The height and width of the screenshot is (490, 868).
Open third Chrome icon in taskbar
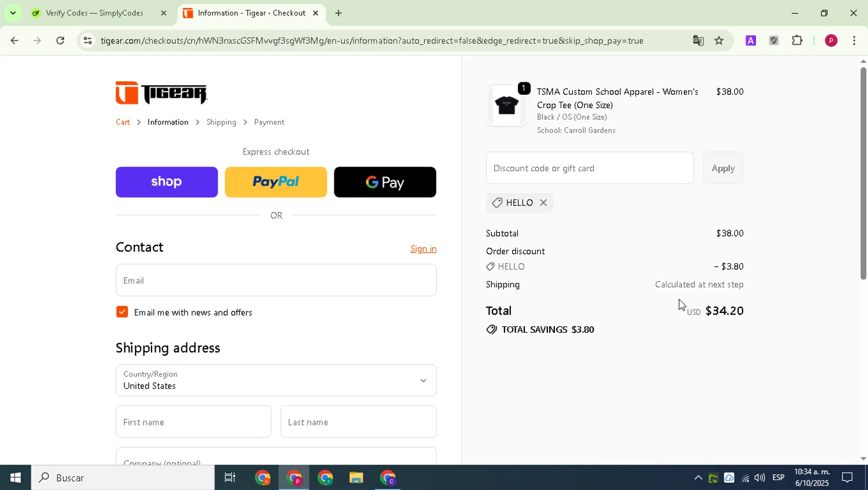pos(325,478)
